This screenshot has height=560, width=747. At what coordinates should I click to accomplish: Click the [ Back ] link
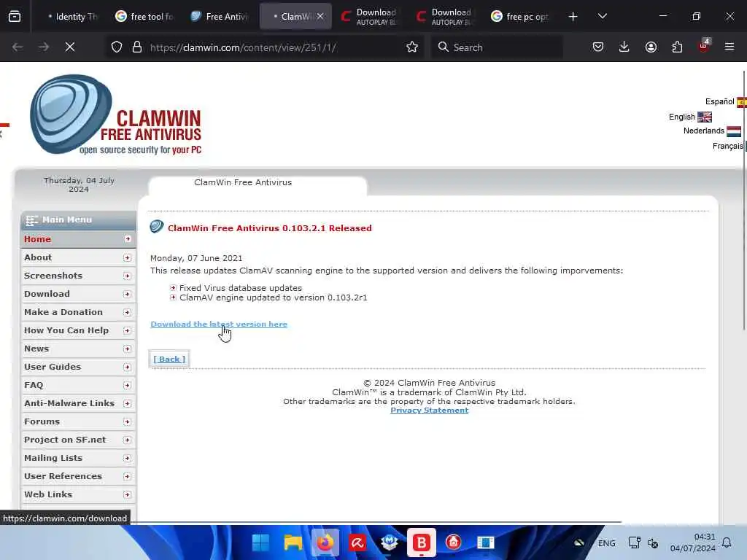pyautogui.click(x=169, y=359)
